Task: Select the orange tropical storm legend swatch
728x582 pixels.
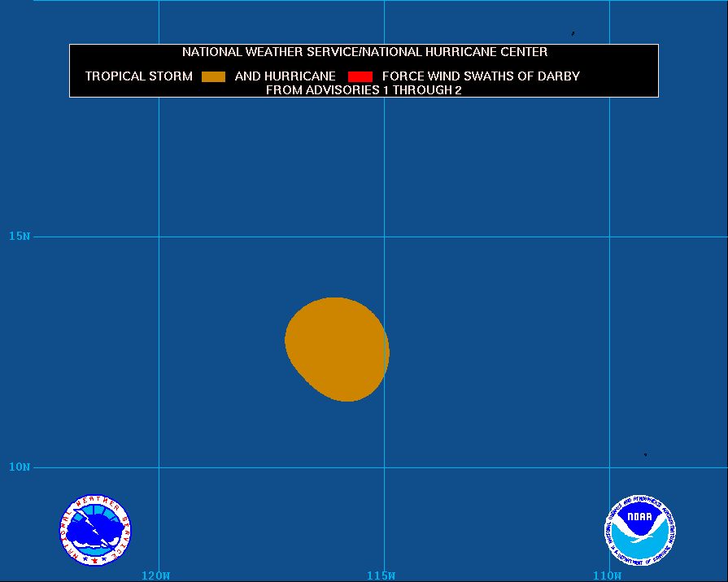Action: [x=214, y=76]
